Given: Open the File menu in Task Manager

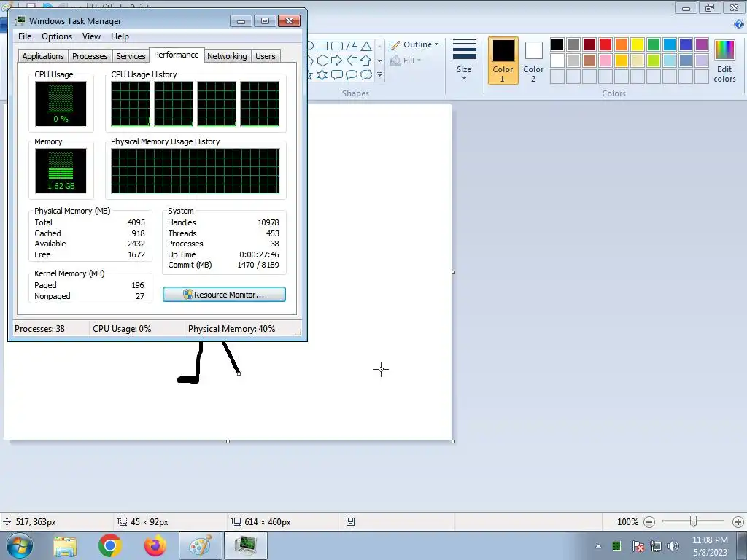Looking at the screenshot, I should coord(25,36).
